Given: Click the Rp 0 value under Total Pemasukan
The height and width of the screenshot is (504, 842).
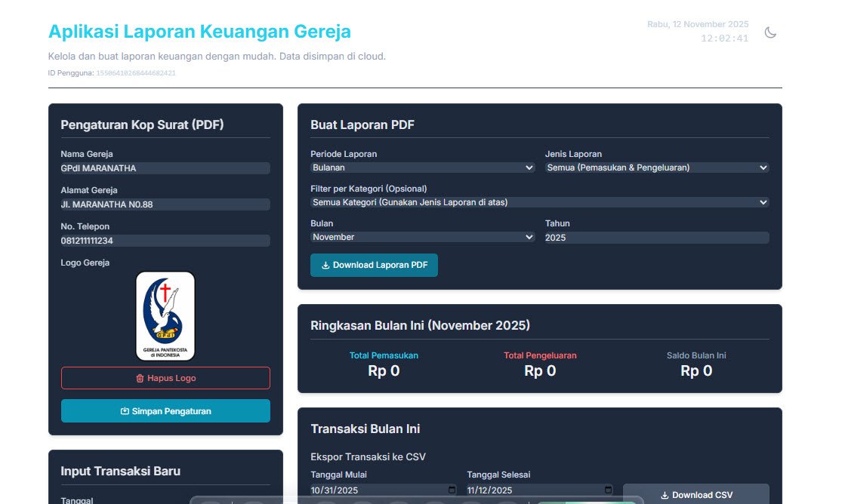Looking at the screenshot, I should (x=384, y=371).
